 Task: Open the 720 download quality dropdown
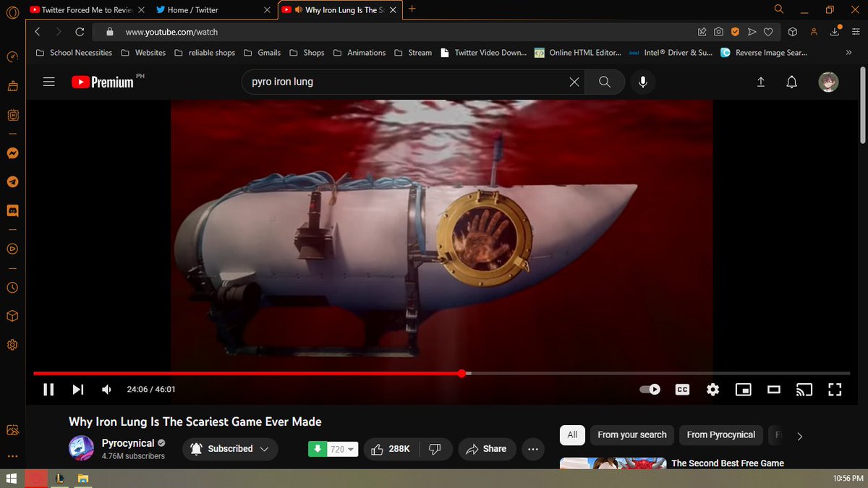[x=344, y=449]
